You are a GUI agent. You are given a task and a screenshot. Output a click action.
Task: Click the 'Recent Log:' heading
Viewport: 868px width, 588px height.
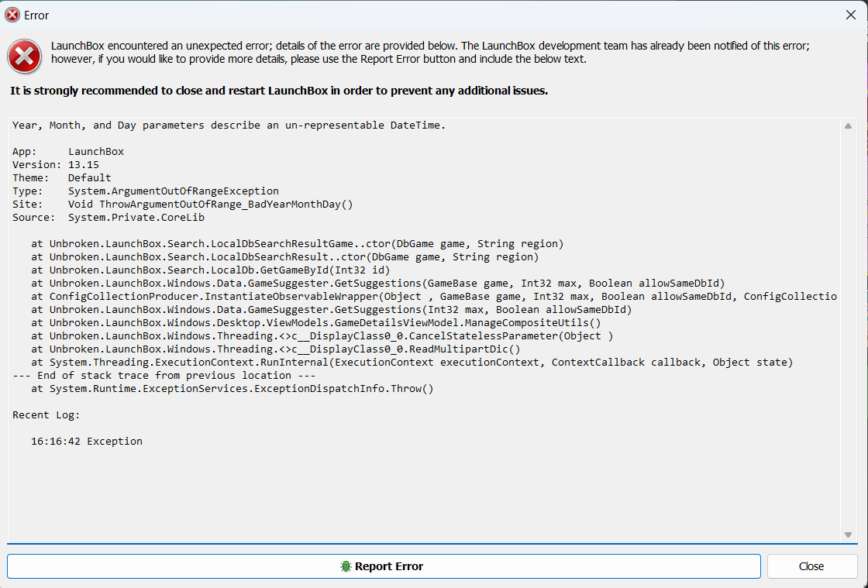pos(46,415)
